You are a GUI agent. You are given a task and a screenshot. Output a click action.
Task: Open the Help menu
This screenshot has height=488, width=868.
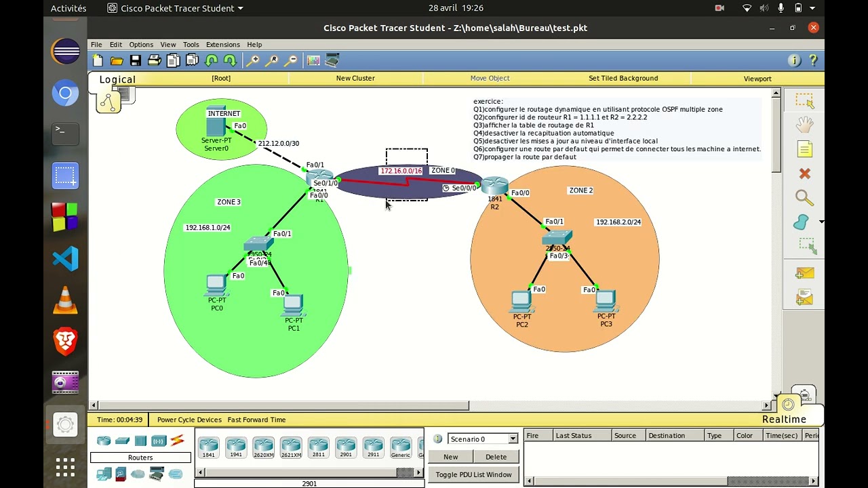coord(254,44)
